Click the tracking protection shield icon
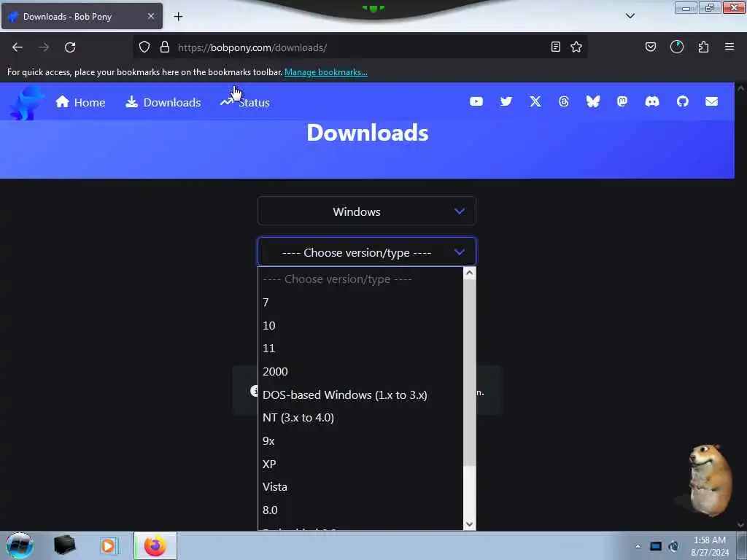Screen dimensions: 747x560 144,47
